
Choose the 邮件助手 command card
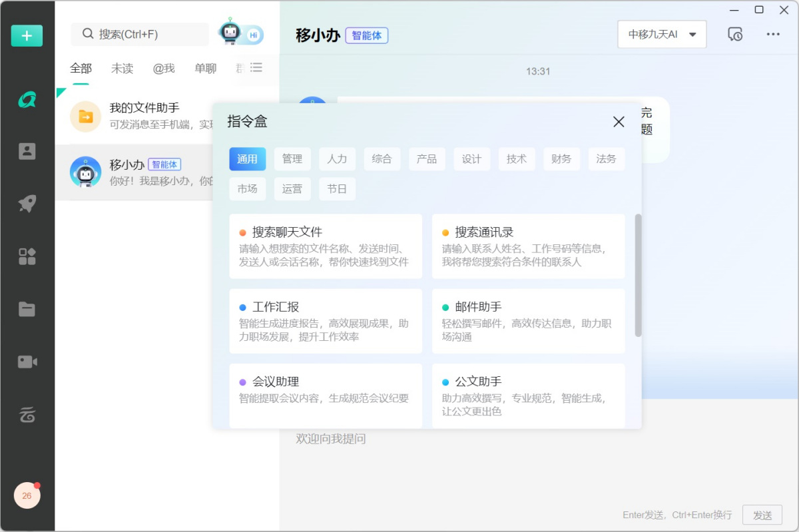(x=528, y=321)
